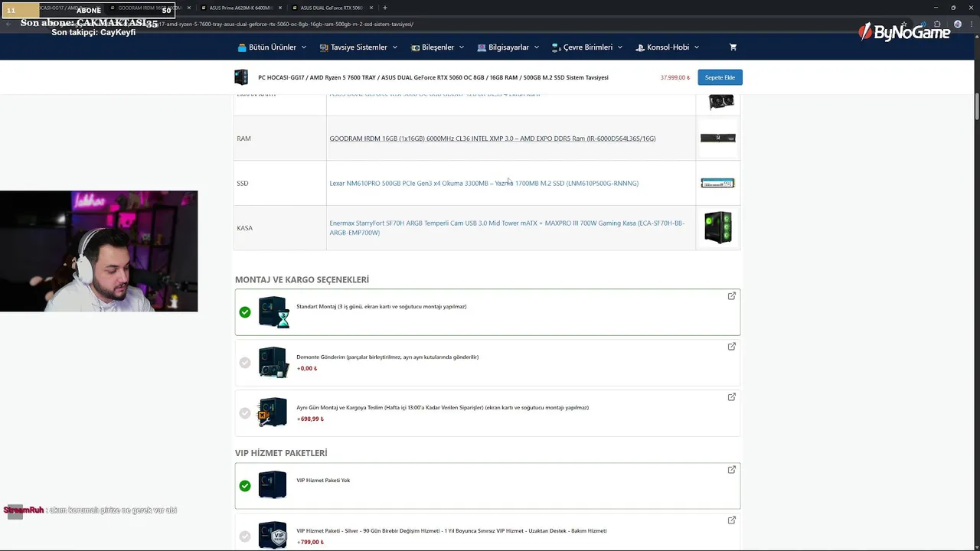Screen dimensions: 980x551
Task: Expand Bilgisayarlar dropdown arrow
Action: [537, 47]
